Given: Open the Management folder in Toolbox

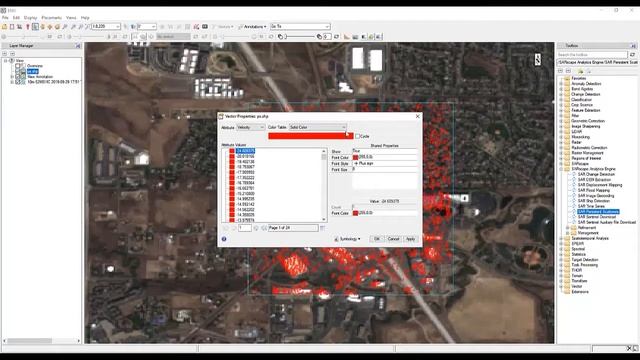Looking at the screenshot, I should click(x=588, y=233).
